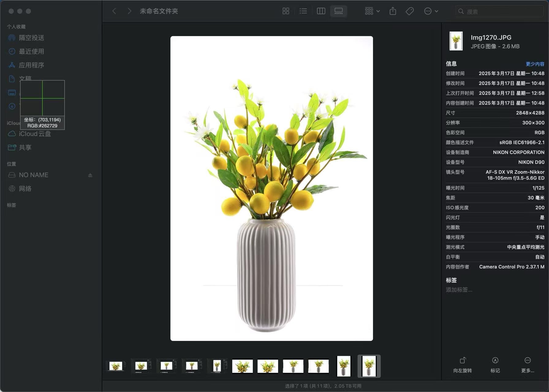Image resolution: width=549 pixels, height=392 pixels.
Task: Open the group-by dropdown
Action: pyautogui.click(x=372, y=11)
